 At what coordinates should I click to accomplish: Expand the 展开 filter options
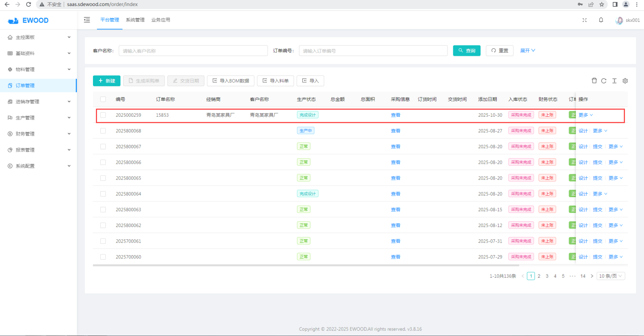point(527,51)
